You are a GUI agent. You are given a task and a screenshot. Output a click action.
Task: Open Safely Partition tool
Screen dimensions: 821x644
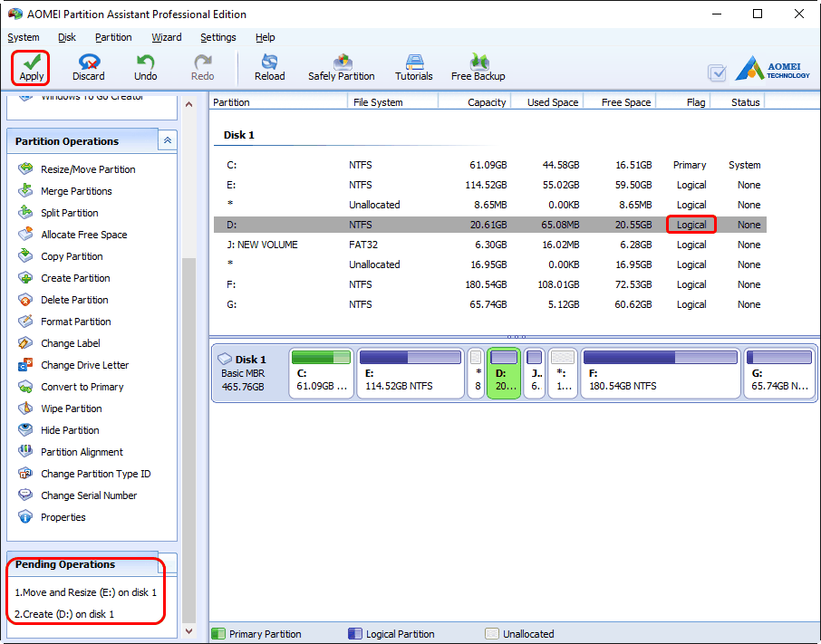(342, 68)
